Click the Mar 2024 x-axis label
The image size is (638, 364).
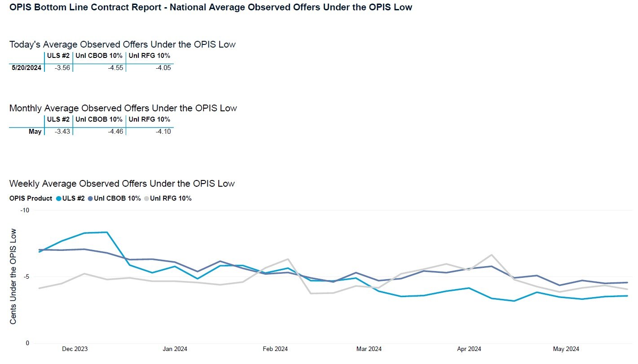click(x=369, y=349)
